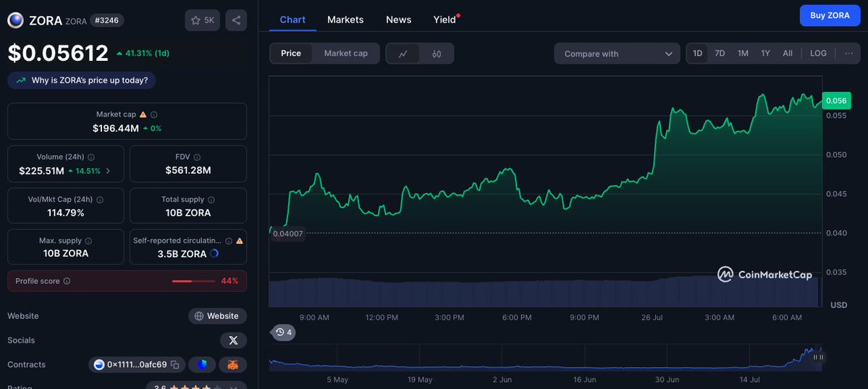Click the #3246 rank badge
This screenshot has height=389, width=868.
[x=107, y=20]
